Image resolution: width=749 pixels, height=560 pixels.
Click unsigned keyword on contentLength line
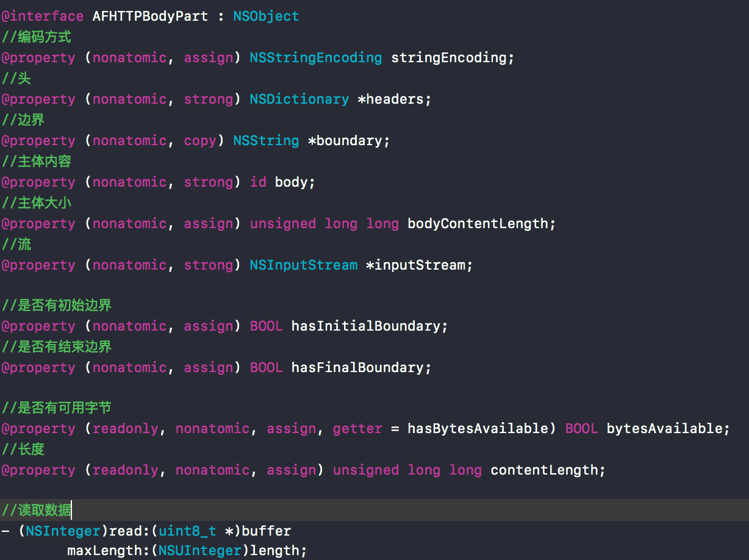366,470
